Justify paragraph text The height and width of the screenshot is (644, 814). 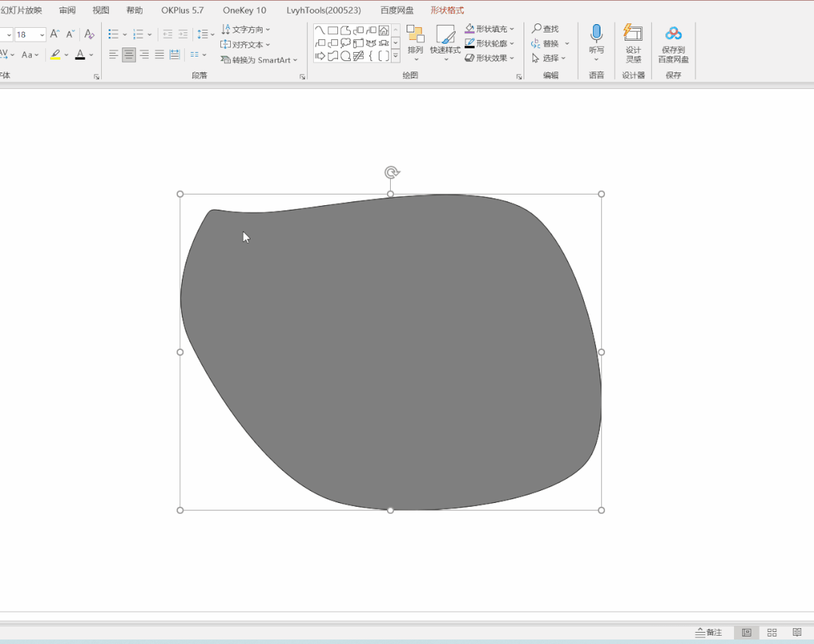tap(159, 54)
